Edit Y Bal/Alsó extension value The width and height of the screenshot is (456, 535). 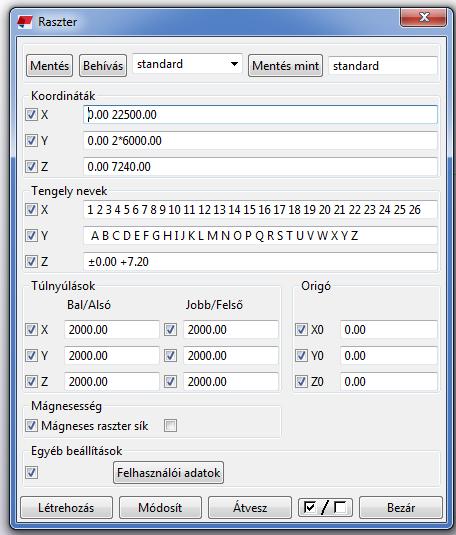112,356
